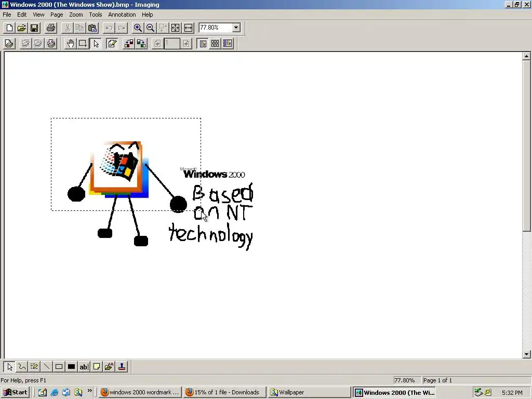Select the Select Image rectangle tool
Screen dimensions: 532x399
coord(83,44)
